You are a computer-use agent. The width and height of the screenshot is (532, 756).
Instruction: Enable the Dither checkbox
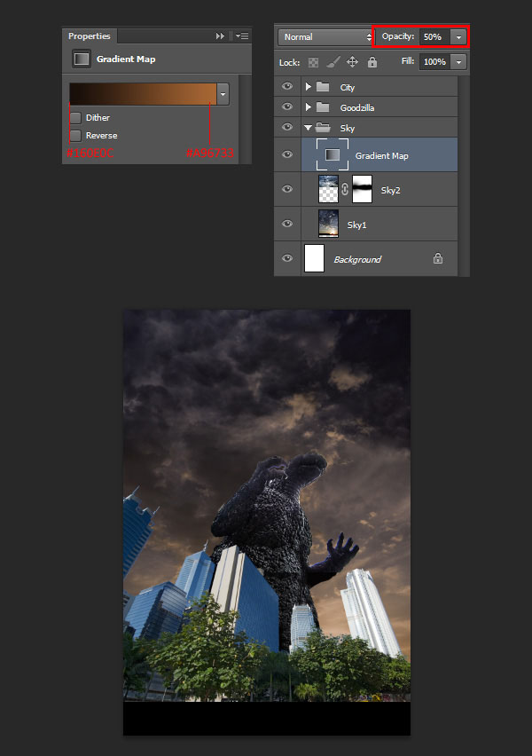pyautogui.click(x=75, y=118)
